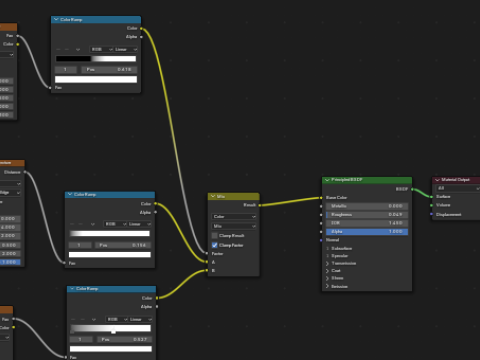The image size is (480, 360).
Task: Expand the Specular panel in Principled BSDF
Action: click(x=327, y=256)
